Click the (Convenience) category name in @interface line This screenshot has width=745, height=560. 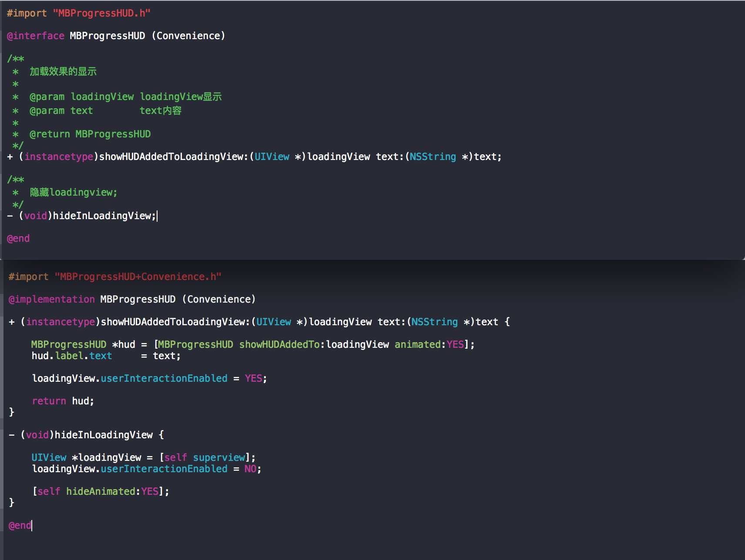pos(188,36)
